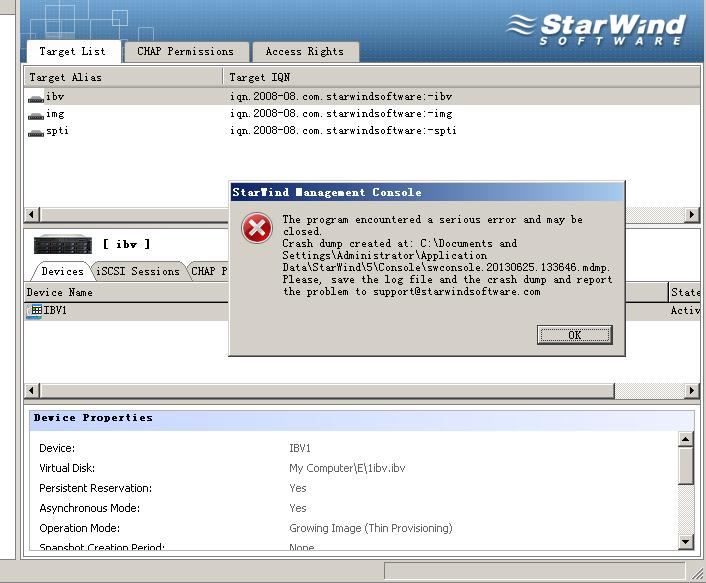The image size is (706, 583).
Task: Select the img target icon
Action: tap(36, 115)
